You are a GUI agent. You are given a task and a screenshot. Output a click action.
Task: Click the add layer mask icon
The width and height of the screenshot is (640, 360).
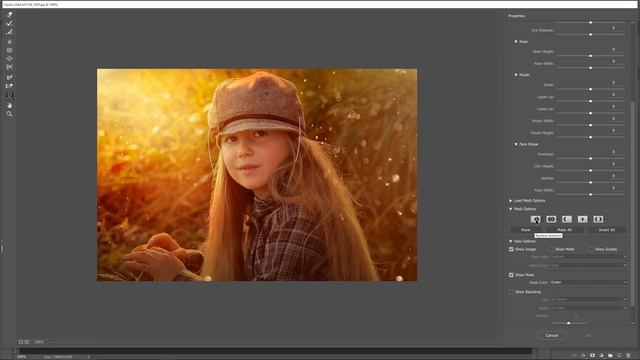592,356
